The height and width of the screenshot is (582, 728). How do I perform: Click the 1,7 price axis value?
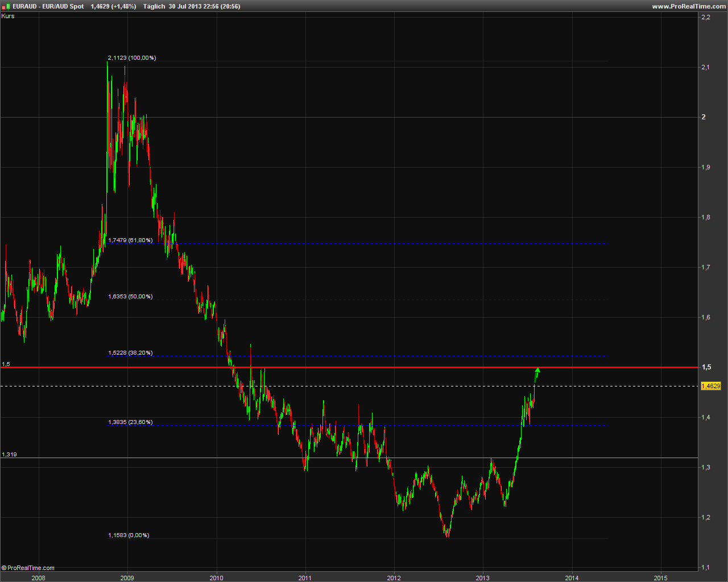point(706,267)
